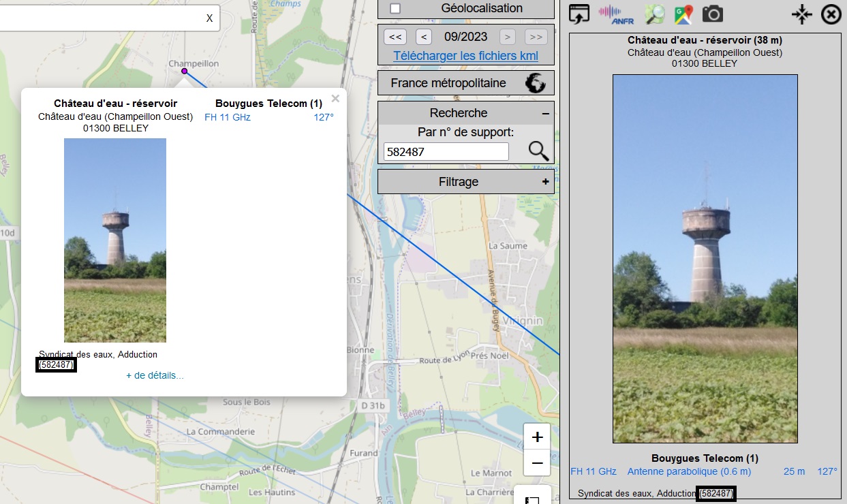847x504 pixels.
Task: Expand the Filtrage section
Action: (545, 182)
